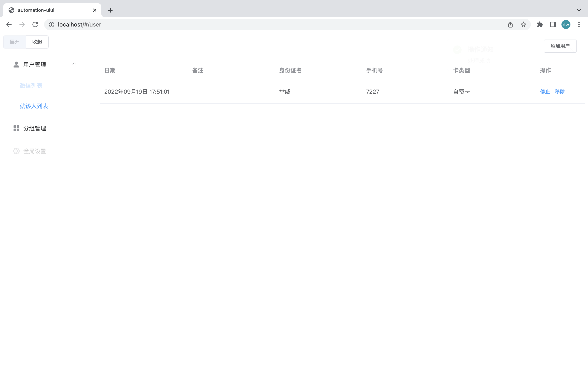Click the 移除 link in the table row
Screen dimensions: 588x367
560,92
